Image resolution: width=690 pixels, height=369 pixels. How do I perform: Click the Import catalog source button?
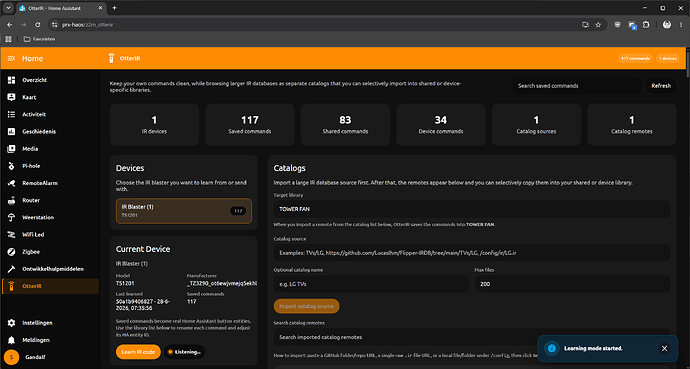[306, 306]
